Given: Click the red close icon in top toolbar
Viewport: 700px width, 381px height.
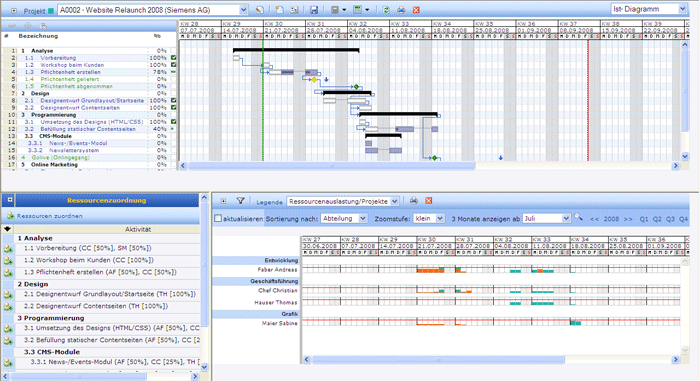Looking at the screenshot, I should tap(416, 10).
